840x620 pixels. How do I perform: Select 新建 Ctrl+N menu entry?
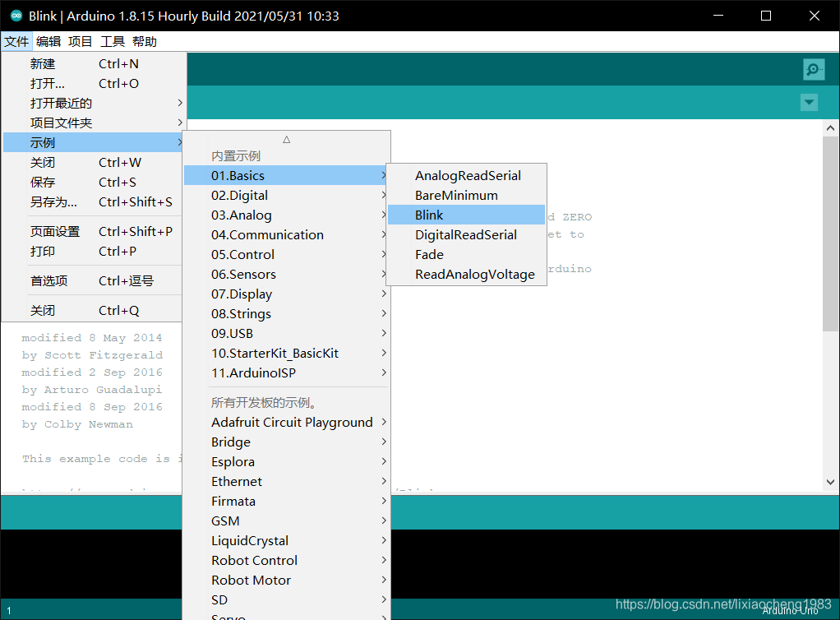click(94, 64)
